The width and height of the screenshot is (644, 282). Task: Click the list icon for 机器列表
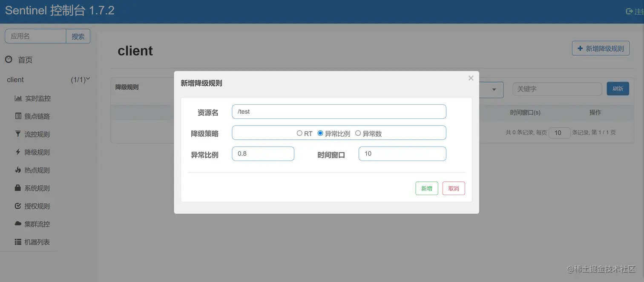click(18, 242)
